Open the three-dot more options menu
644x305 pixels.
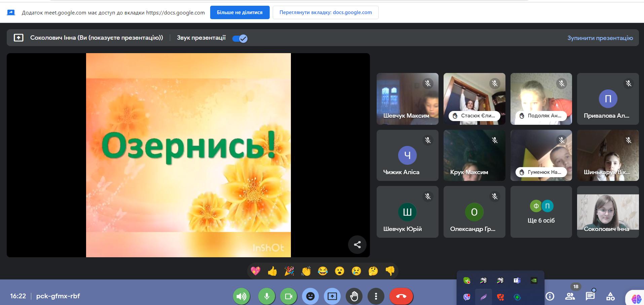click(376, 296)
